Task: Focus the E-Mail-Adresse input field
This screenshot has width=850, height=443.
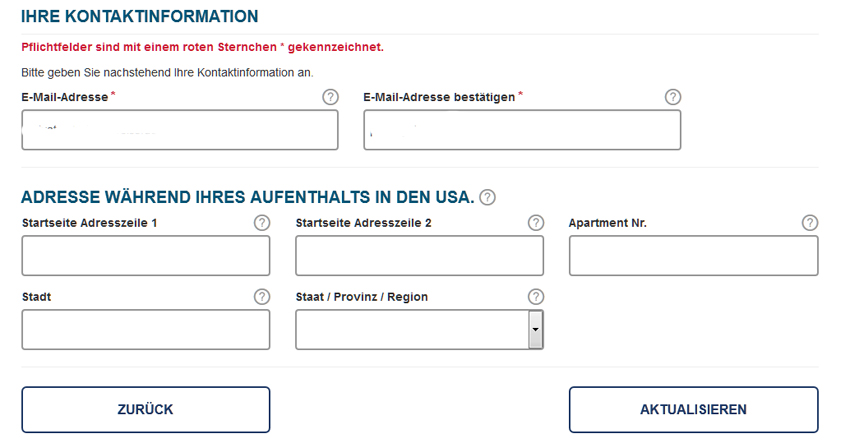Action: (180, 130)
